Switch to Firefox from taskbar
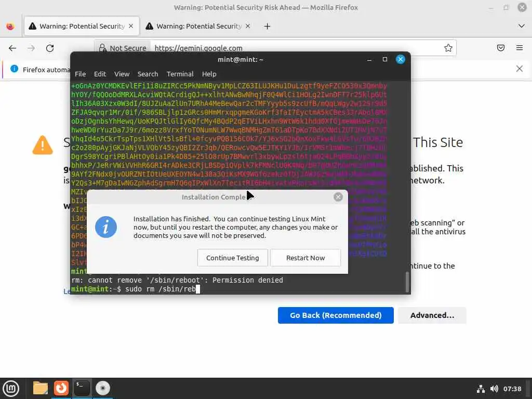The width and height of the screenshot is (532, 399). tap(61, 388)
